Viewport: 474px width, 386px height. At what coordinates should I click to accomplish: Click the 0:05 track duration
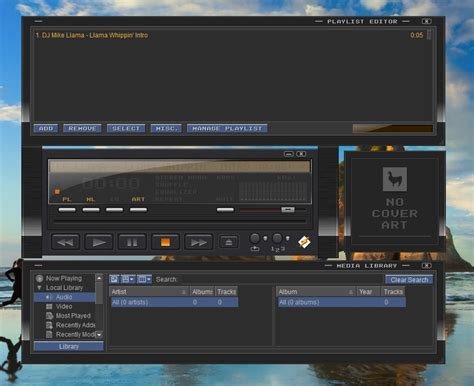click(x=416, y=35)
